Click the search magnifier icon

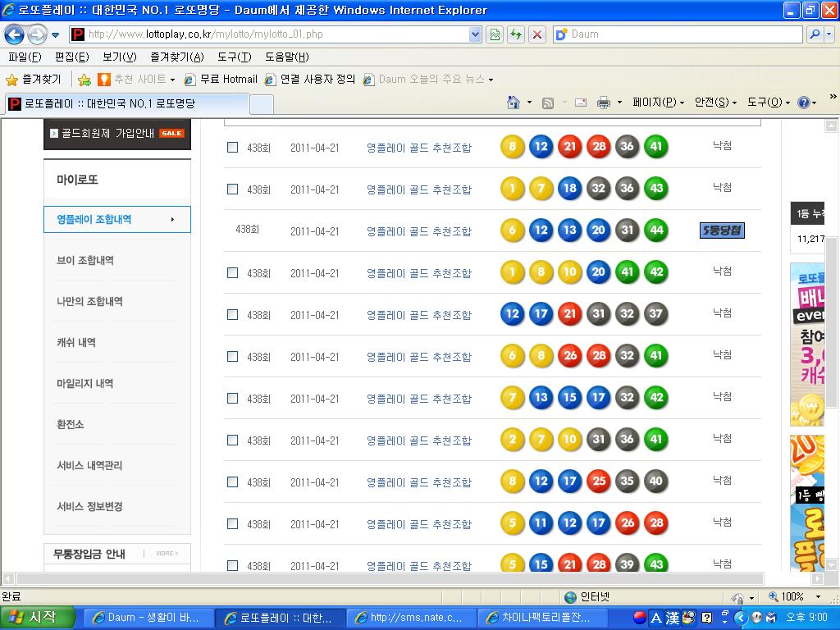(x=815, y=34)
